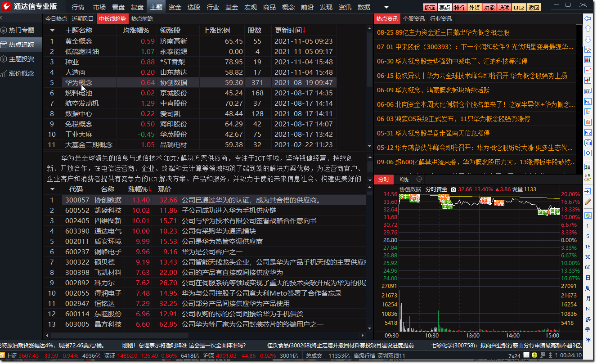Click the 通达信 logo icon

pos(6,7)
